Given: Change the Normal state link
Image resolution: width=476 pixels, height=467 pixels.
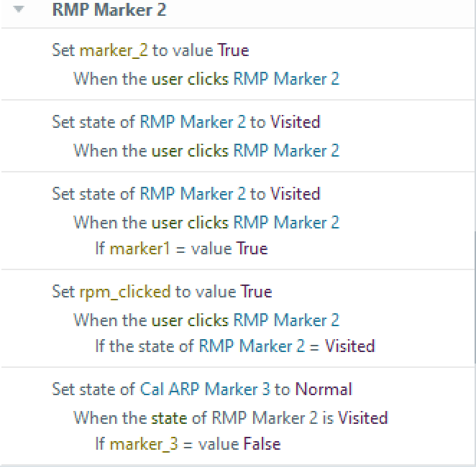Looking at the screenshot, I should click(x=324, y=389).
